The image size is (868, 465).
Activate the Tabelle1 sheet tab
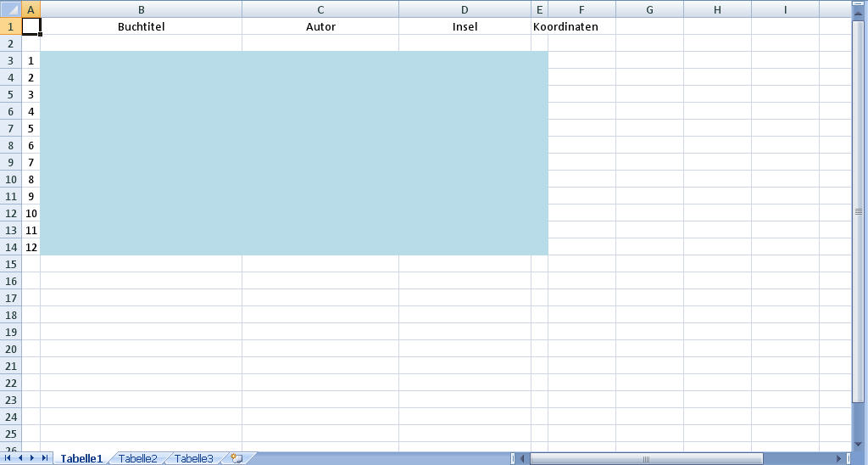tap(81, 458)
